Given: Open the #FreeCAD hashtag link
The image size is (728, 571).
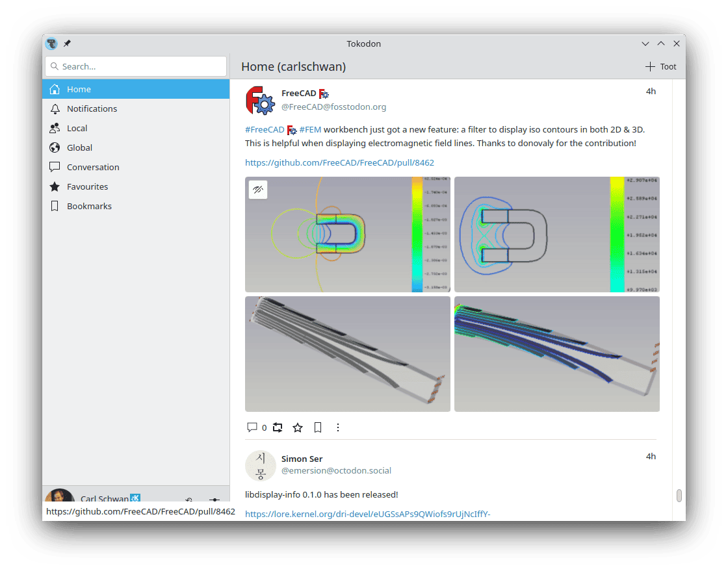Looking at the screenshot, I should pos(265,130).
